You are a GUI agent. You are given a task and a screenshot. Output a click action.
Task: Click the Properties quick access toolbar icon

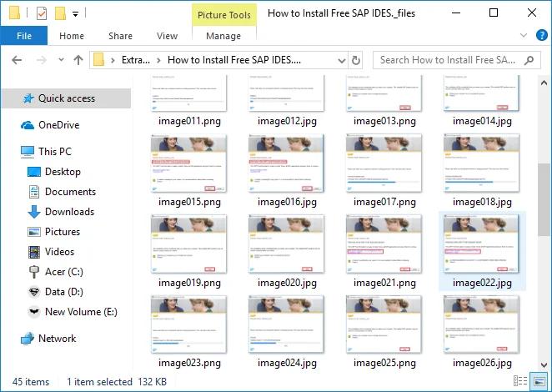(x=42, y=13)
